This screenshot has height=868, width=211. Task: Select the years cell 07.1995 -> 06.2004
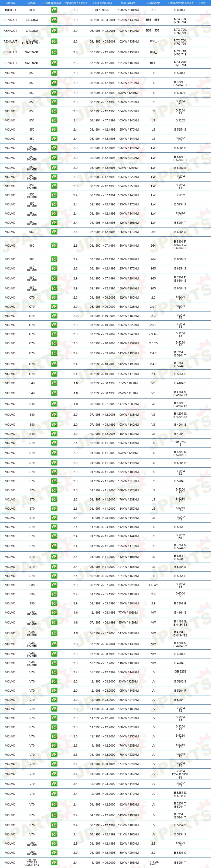[x=102, y=644]
